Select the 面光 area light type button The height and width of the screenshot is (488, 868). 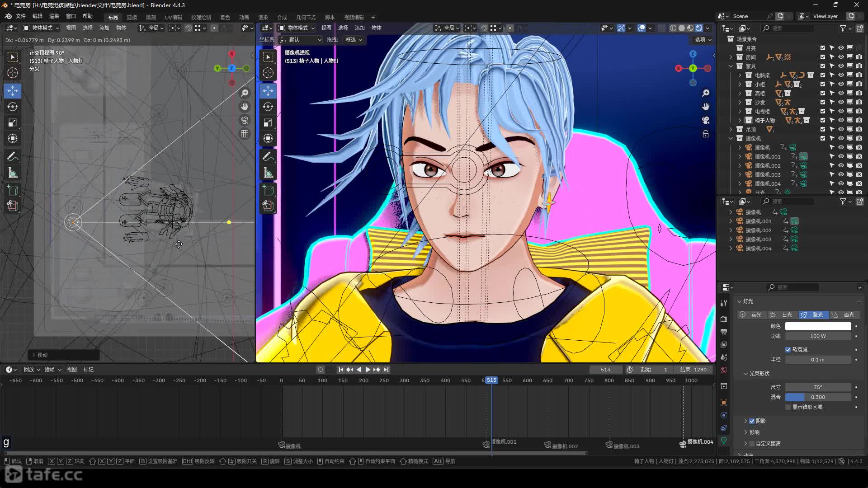(x=844, y=315)
